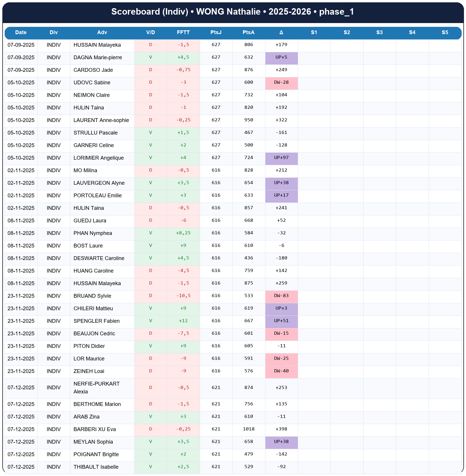Image resolution: width=466 pixels, height=476 pixels.
Task: Click the +12 FFTT points cell
Action: point(183,321)
